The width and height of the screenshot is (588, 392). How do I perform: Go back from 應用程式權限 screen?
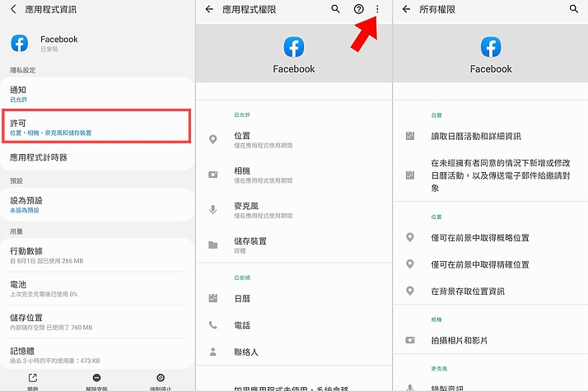click(x=209, y=9)
